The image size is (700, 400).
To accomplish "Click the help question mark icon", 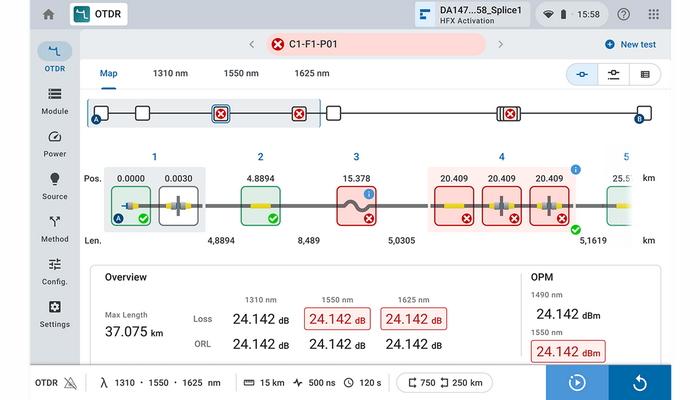I will click(624, 15).
